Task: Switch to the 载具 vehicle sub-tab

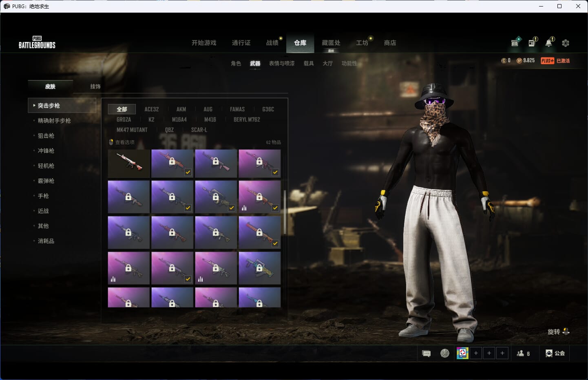Action: 309,64
